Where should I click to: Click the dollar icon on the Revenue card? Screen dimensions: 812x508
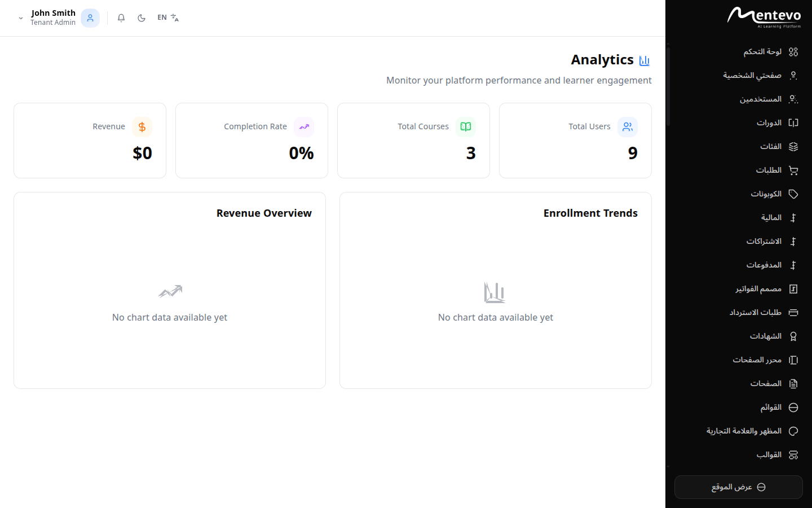(x=142, y=126)
